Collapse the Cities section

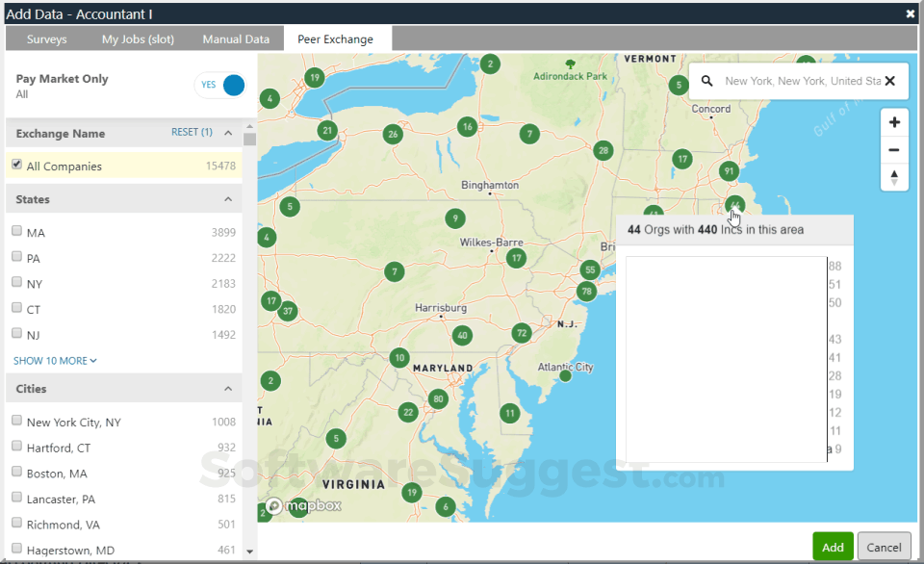[229, 388]
